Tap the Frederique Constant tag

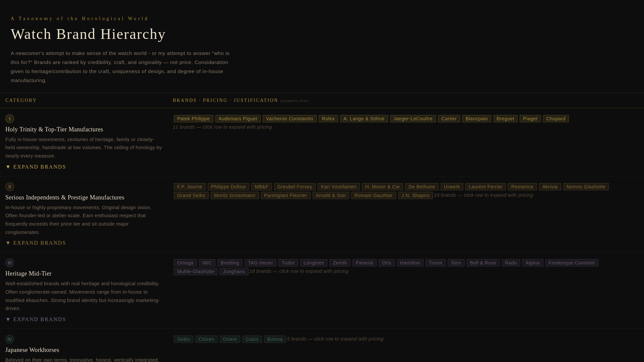point(572,263)
